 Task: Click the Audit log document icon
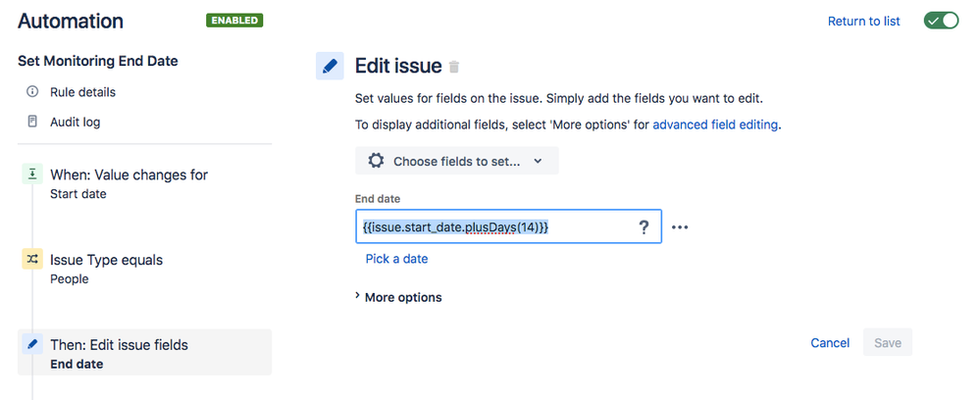click(x=31, y=122)
